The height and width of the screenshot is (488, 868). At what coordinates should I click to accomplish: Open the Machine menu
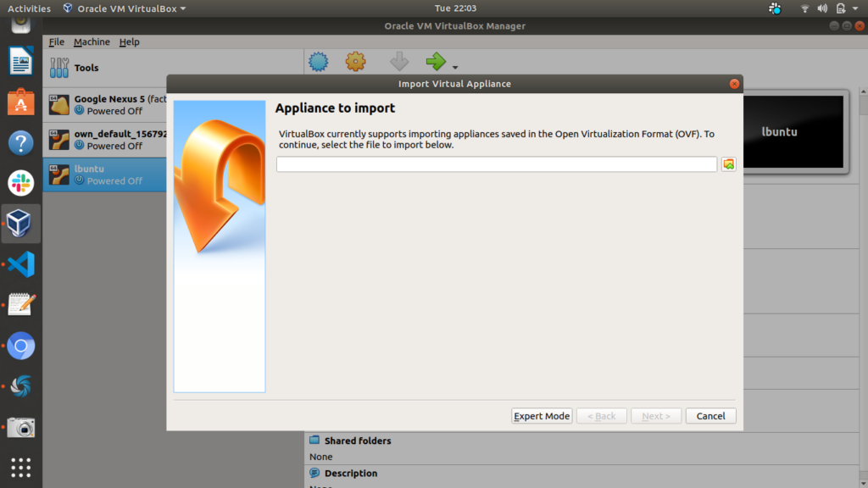pos(92,42)
